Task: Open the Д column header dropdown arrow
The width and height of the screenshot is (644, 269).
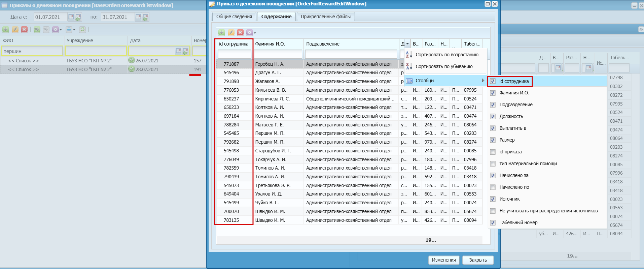Action: coord(407,44)
